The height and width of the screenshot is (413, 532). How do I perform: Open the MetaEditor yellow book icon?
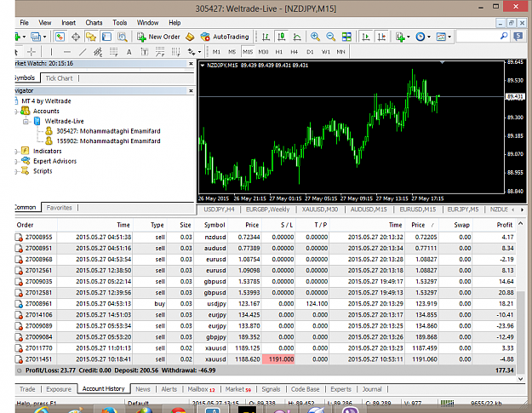pyautogui.click(x=190, y=37)
